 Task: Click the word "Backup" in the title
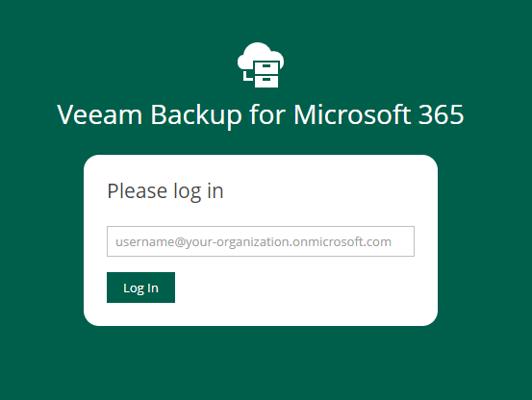[196, 115]
